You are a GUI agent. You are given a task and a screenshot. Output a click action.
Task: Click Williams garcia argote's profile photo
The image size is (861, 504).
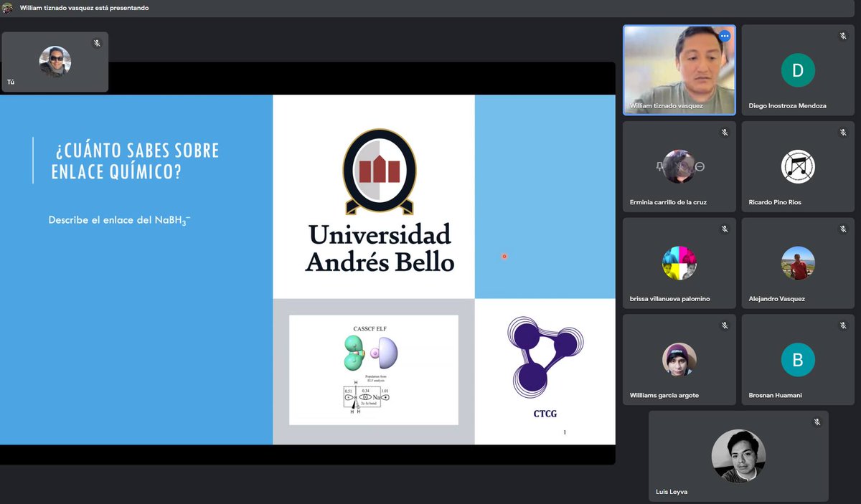pos(679,360)
